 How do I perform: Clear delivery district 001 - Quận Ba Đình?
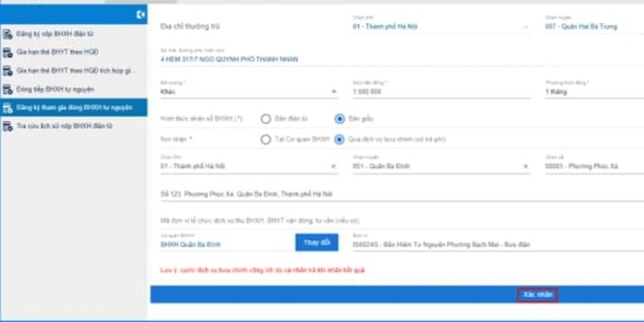pos(526,167)
